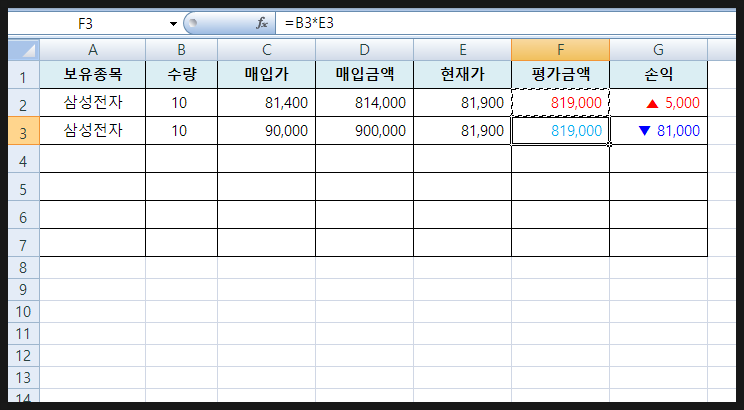Select the highlighted row 3 header
The image size is (744, 410).
tap(24, 131)
